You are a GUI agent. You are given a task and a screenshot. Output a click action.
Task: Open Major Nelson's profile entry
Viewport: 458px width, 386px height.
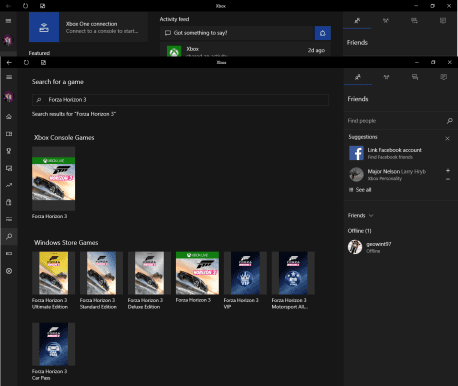click(x=397, y=174)
